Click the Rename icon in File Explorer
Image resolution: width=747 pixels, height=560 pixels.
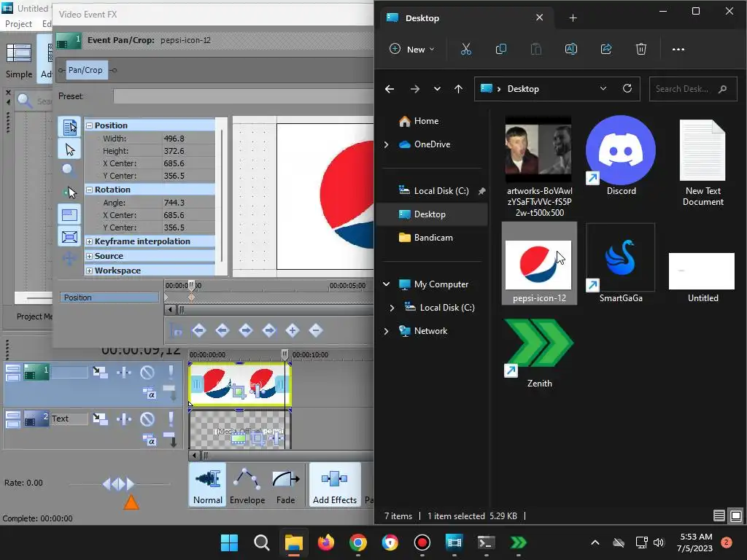point(570,49)
